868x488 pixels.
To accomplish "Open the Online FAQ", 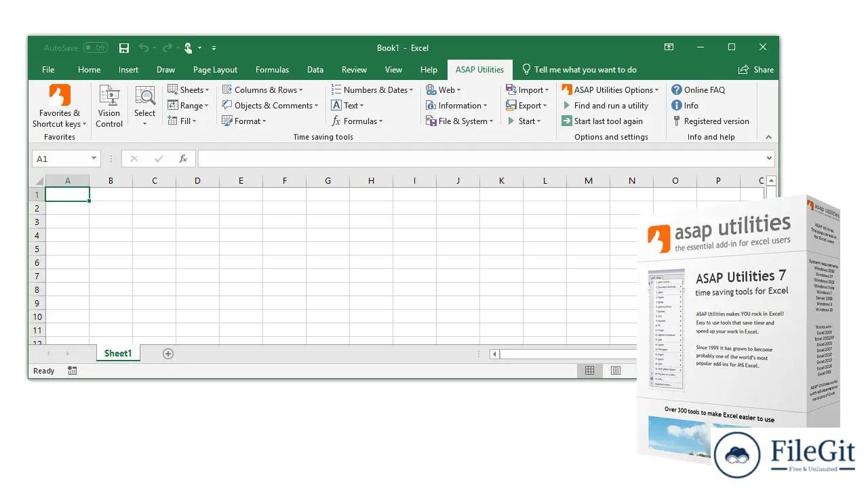I will coord(698,89).
